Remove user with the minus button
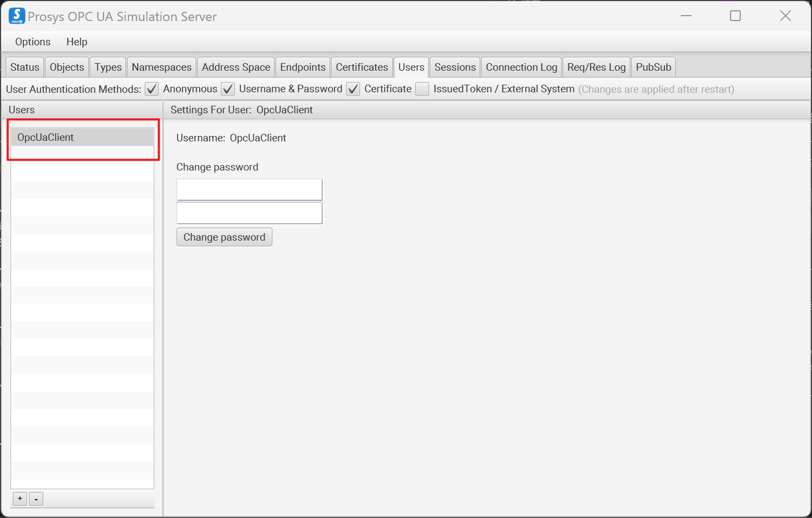 click(36, 499)
